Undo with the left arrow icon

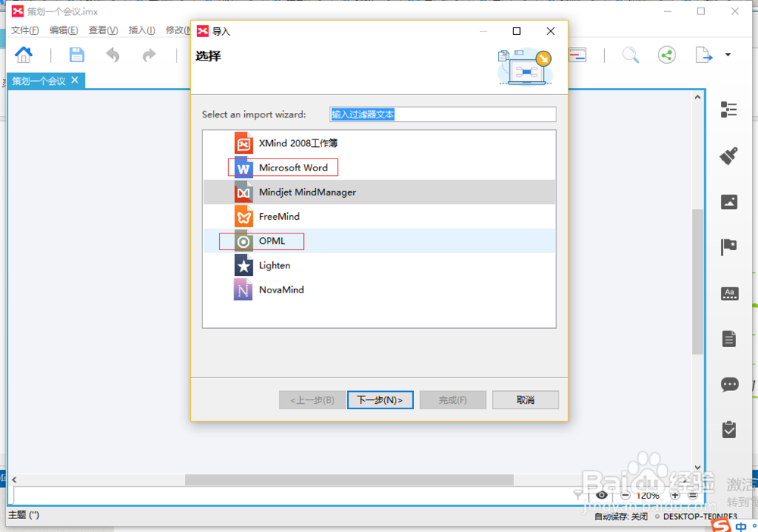tap(113, 55)
